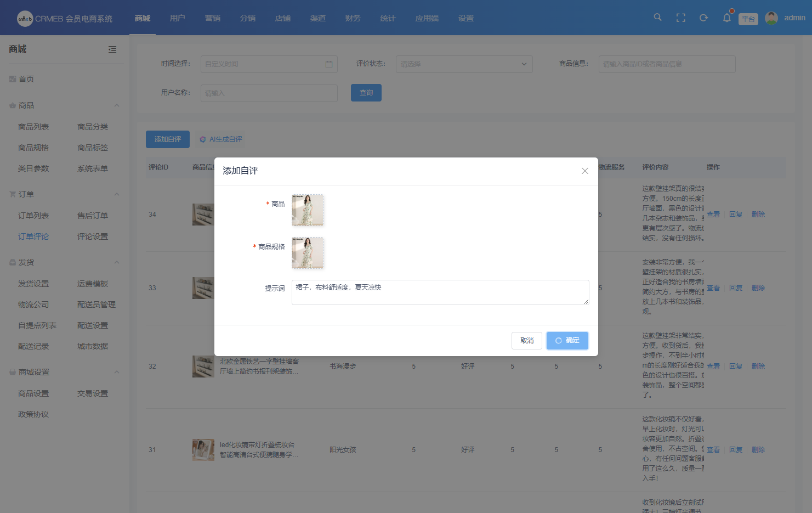The height and width of the screenshot is (513, 812).
Task: Collapse the 订单 sidebar group
Action: click(116, 194)
